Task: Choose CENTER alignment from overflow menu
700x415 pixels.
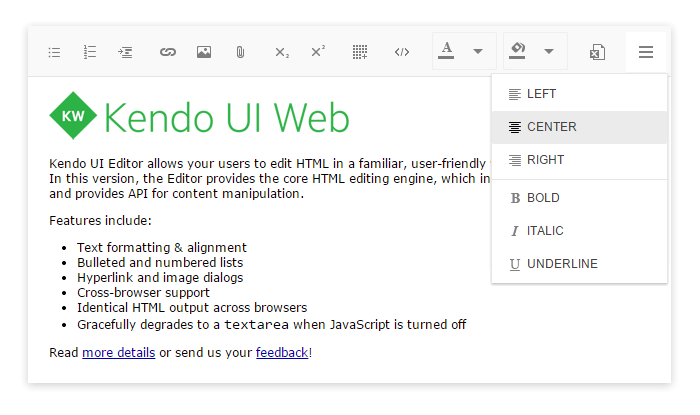Action: [579, 127]
